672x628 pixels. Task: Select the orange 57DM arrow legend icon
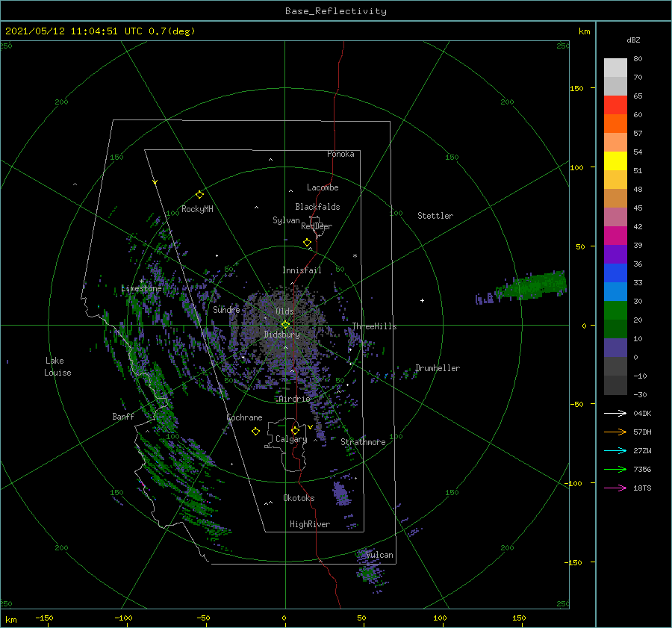tap(615, 432)
